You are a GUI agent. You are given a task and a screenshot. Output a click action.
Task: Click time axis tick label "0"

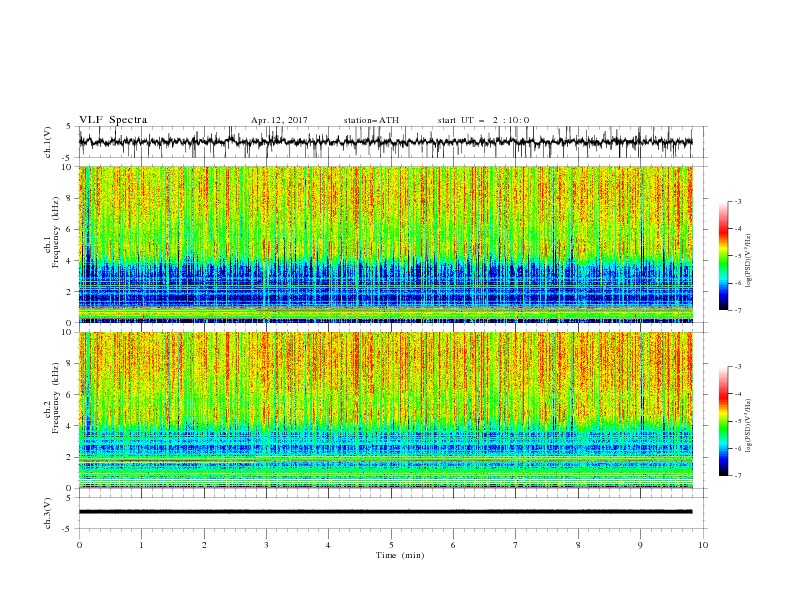[79, 545]
